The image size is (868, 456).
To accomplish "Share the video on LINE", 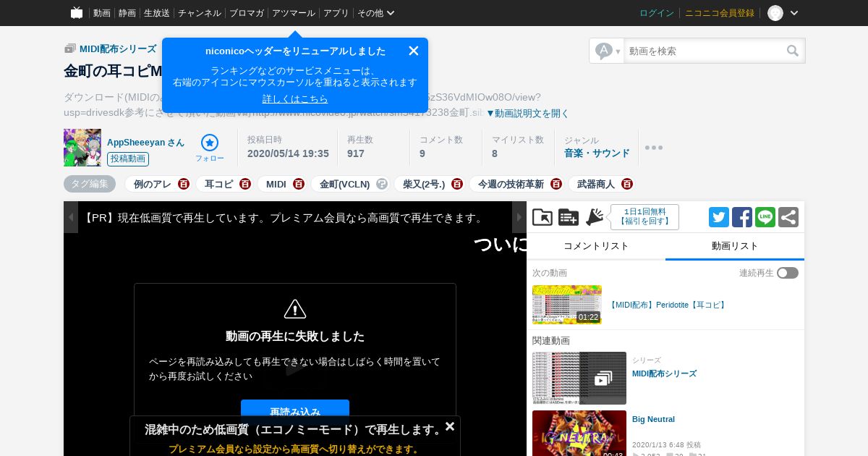I will [765, 217].
